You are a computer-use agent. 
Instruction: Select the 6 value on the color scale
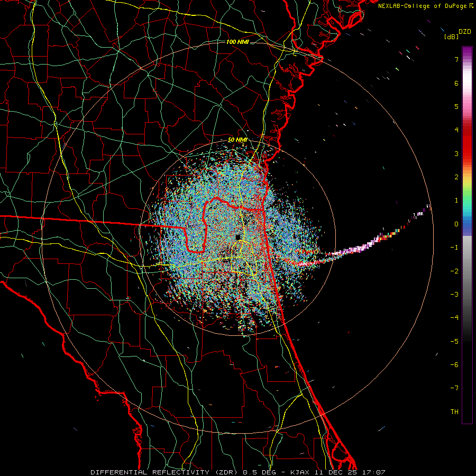456,83
